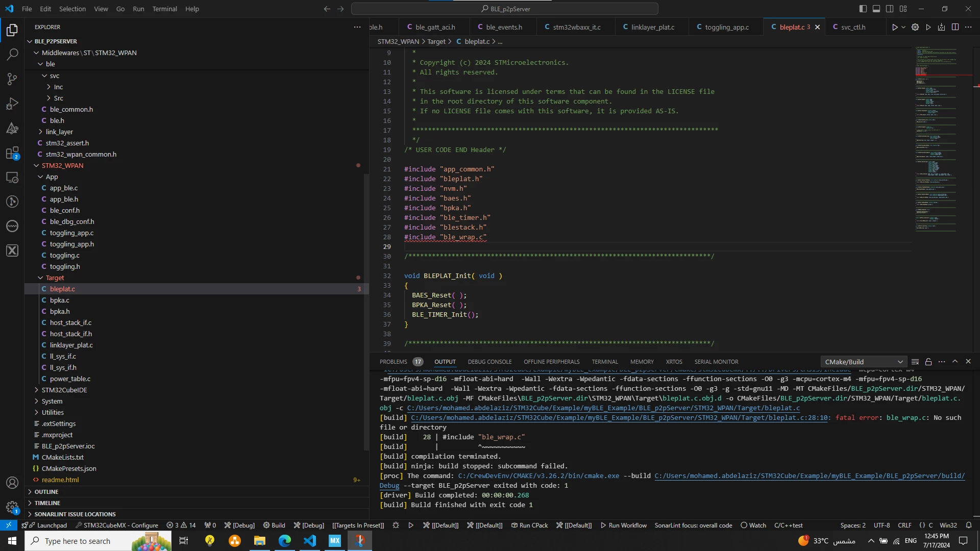This screenshot has width=980, height=551.
Task: Open the bleplat.c:28:10 error link
Action: click(x=619, y=418)
